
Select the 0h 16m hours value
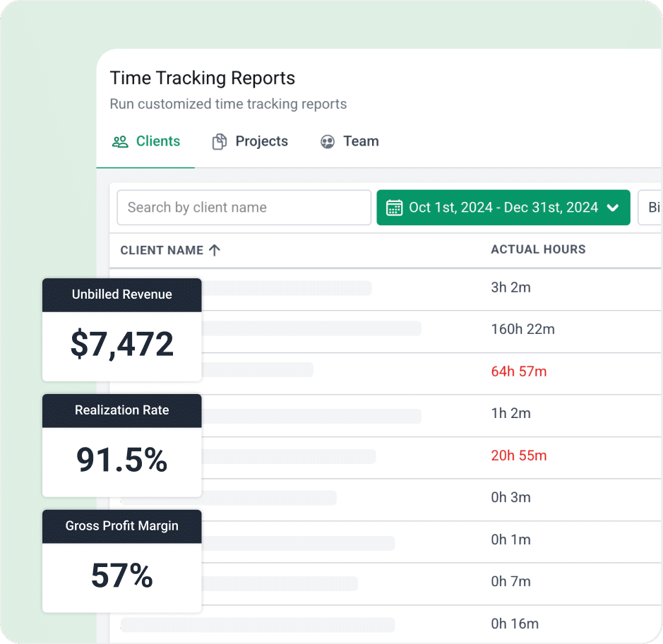[x=515, y=624]
